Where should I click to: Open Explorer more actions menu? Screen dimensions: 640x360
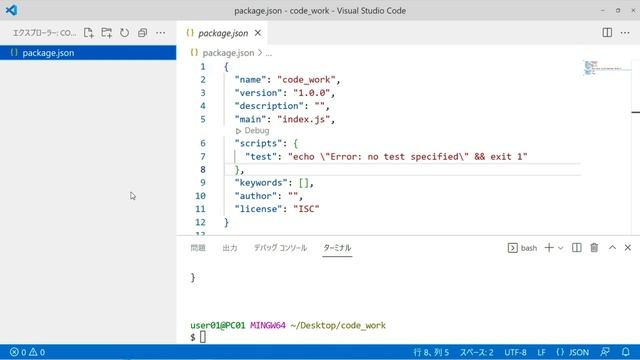[161, 33]
